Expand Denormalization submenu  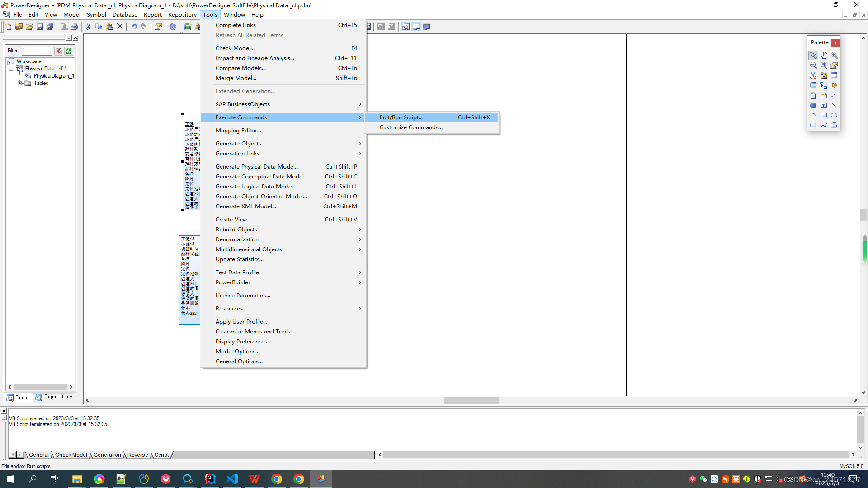point(283,239)
